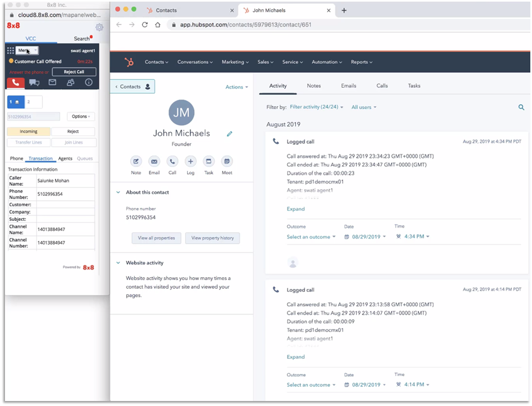Reload the HubSpot page
Screen dimensions: 532x406
(x=145, y=24)
